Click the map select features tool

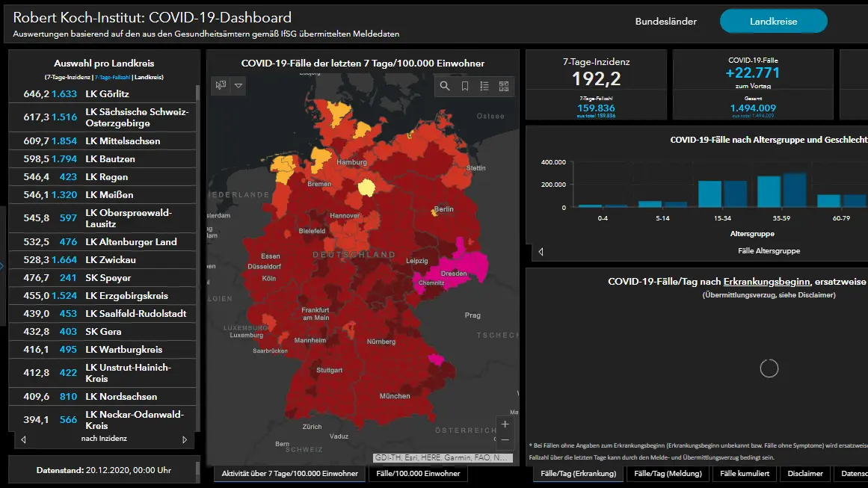pos(221,85)
